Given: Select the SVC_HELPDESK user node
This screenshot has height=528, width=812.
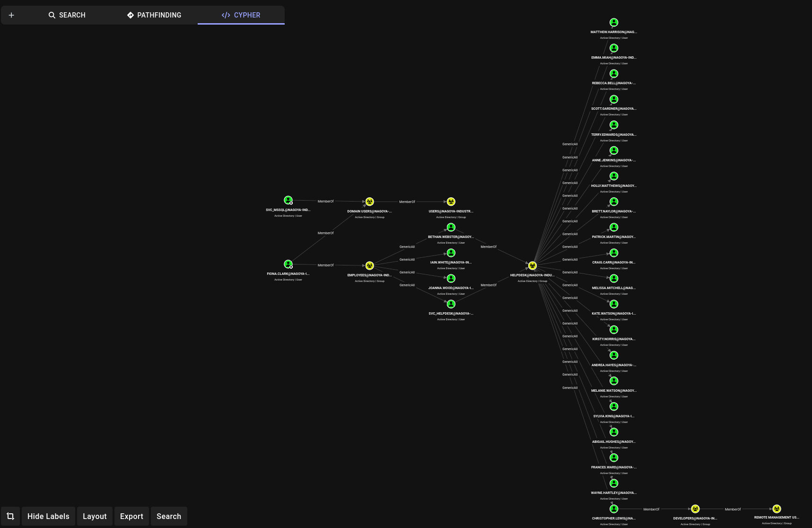Looking at the screenshot, I should click(x=451, y=304).
